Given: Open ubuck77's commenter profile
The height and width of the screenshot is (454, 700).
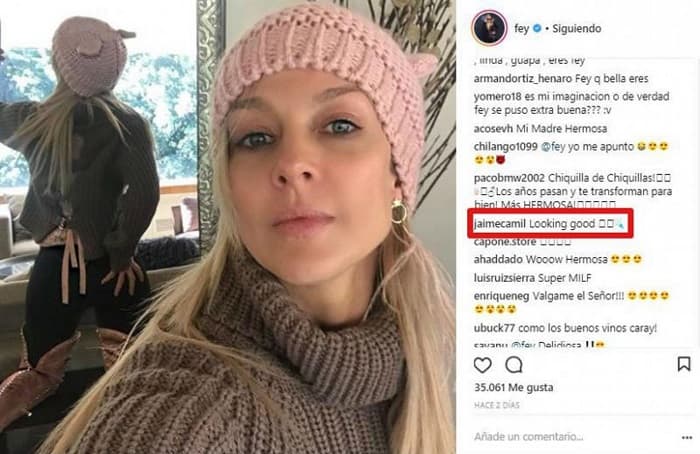Looking at the screenshot, I should click(x=494, y=328).
